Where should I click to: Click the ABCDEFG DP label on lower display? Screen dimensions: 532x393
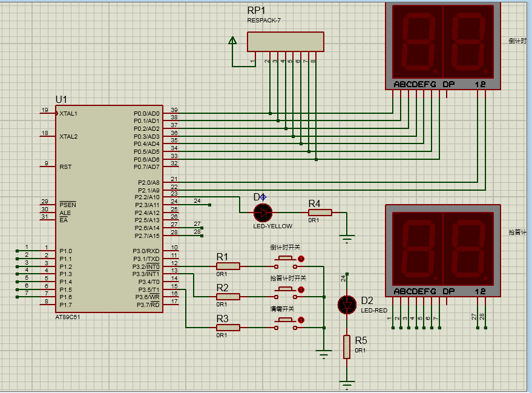click(424, 291)
